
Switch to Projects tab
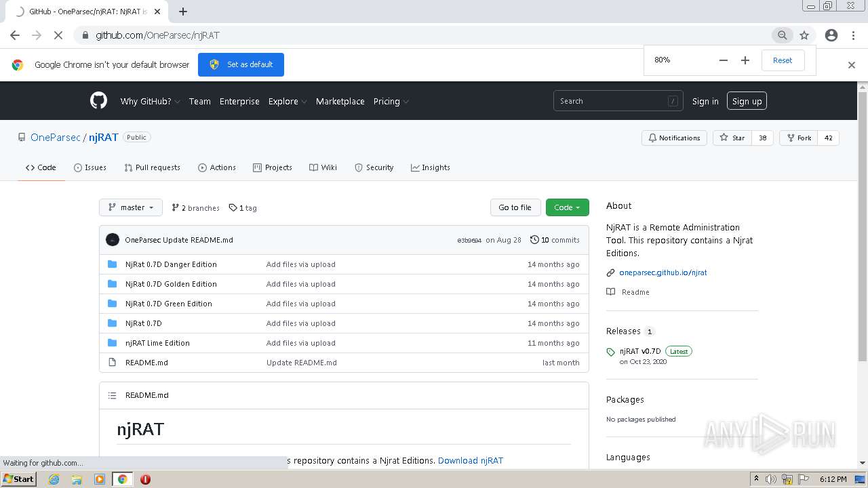pos(272,167)
